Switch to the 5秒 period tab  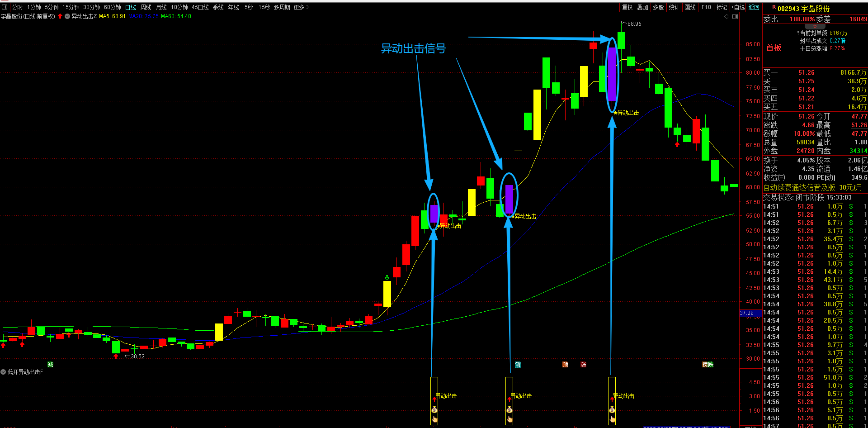point(249,7)
